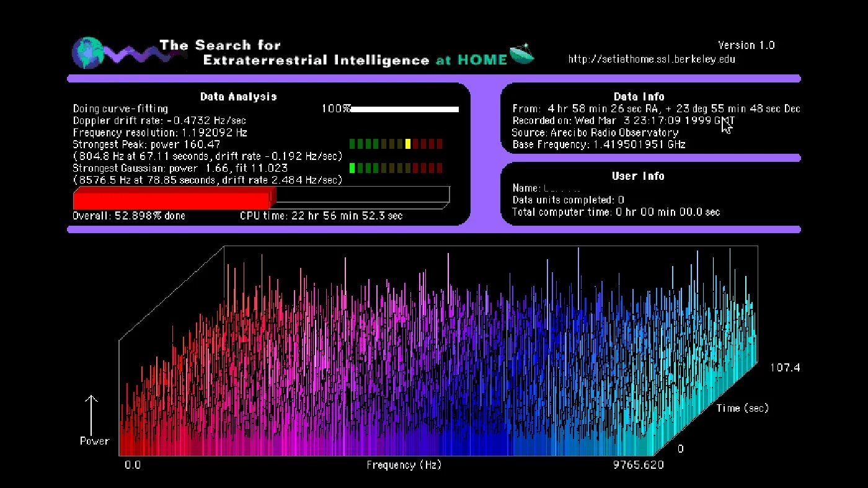Click the upward Power axis arrow
This screenshot has height=488, width=868.
click(92, 414)
